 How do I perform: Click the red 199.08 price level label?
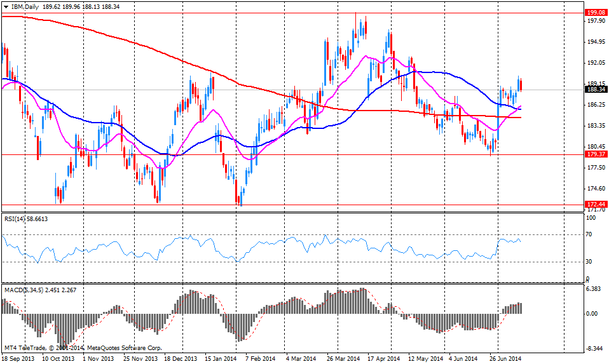point(596,13)
